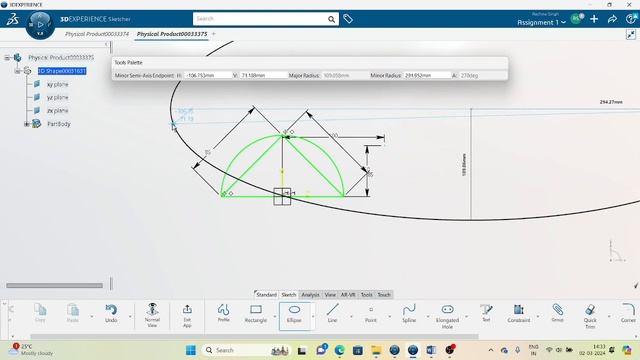
Task: Collapse the Physical Product00033375 tree node
Action: [7, 58]
